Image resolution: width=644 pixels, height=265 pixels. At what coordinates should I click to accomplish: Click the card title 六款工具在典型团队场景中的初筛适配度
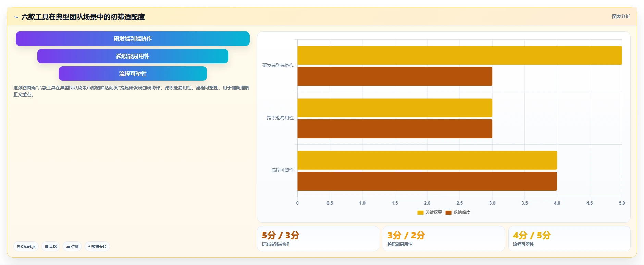coord(83,17)
